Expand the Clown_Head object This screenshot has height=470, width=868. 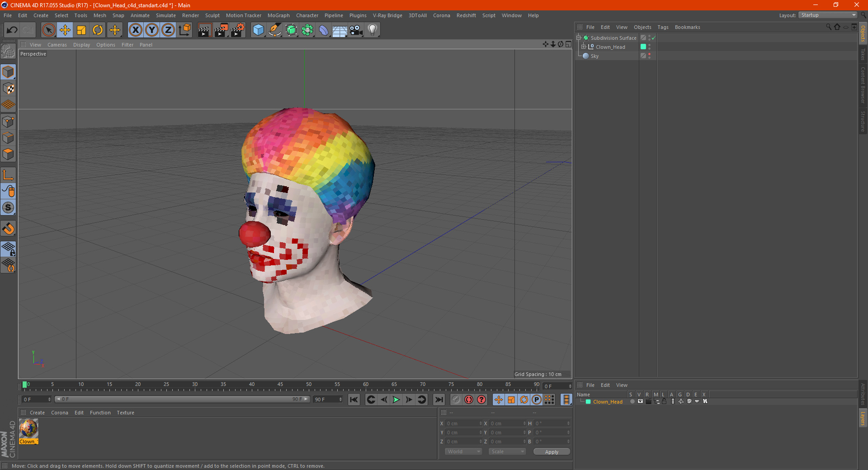tap(584, 47)
